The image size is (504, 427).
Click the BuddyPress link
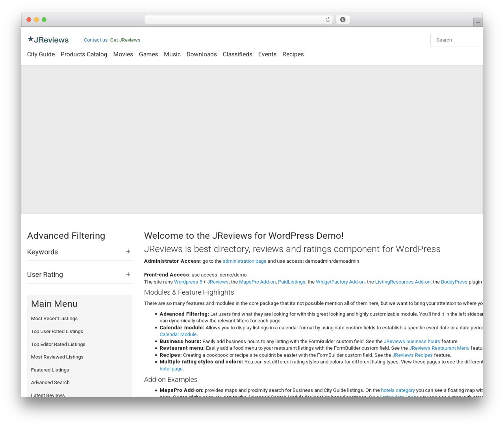[454, 282]
